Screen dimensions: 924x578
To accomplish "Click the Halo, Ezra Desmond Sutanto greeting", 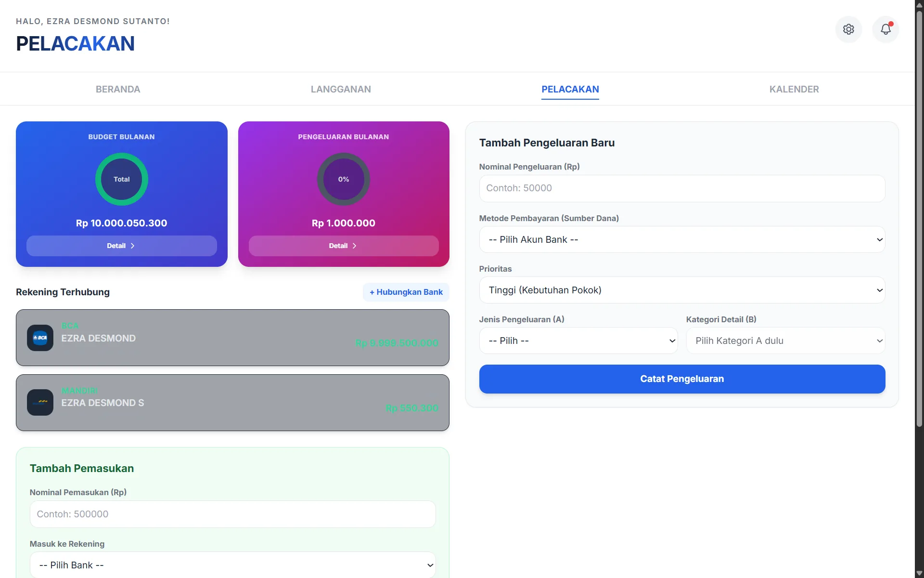I will 93,21.
